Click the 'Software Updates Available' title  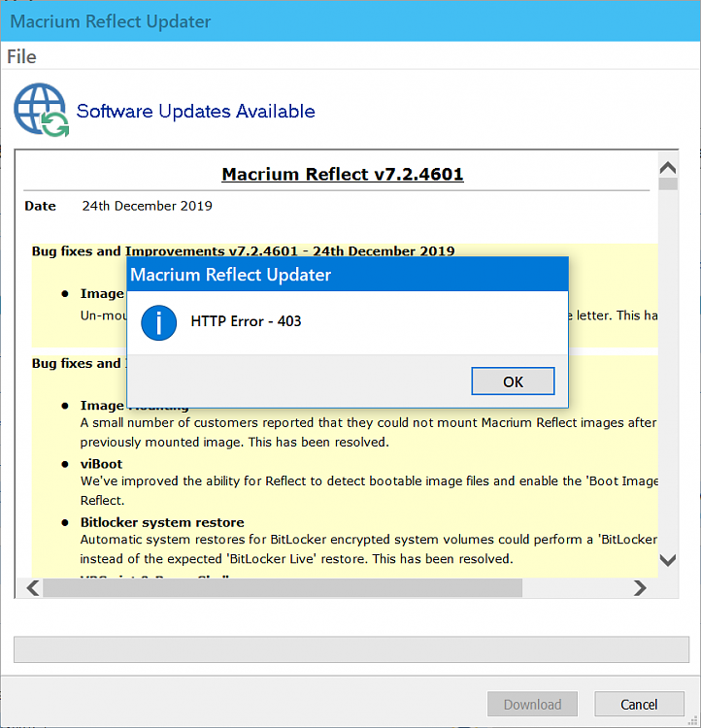[195, 112]
